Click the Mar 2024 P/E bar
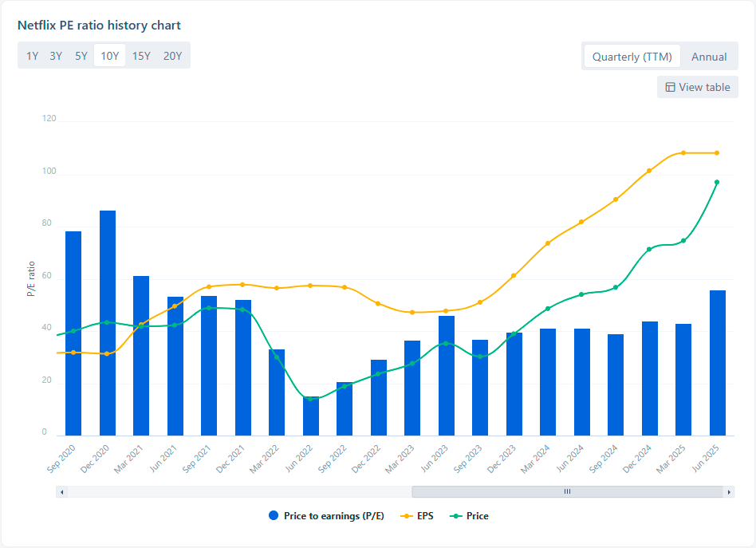 (x=548, y=382)
